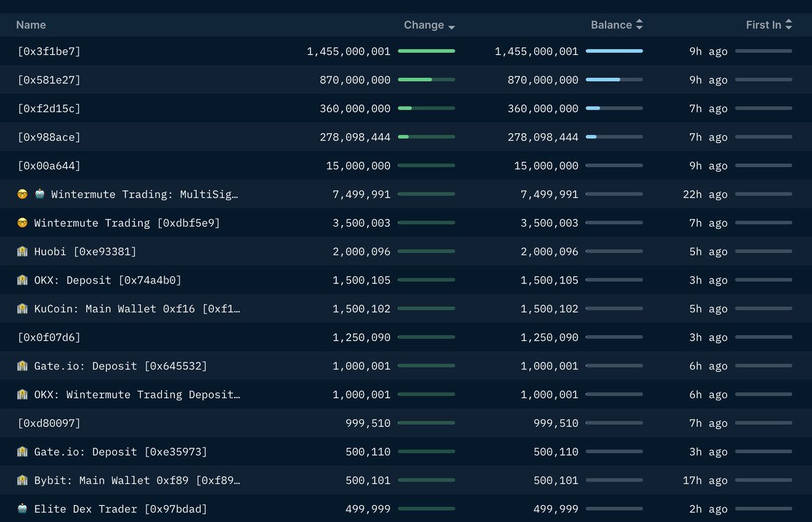Image resolution: width=812 pixels, height=522 pixels.
Task: Click change value 1,455,000,001
Action: [348, 51]
